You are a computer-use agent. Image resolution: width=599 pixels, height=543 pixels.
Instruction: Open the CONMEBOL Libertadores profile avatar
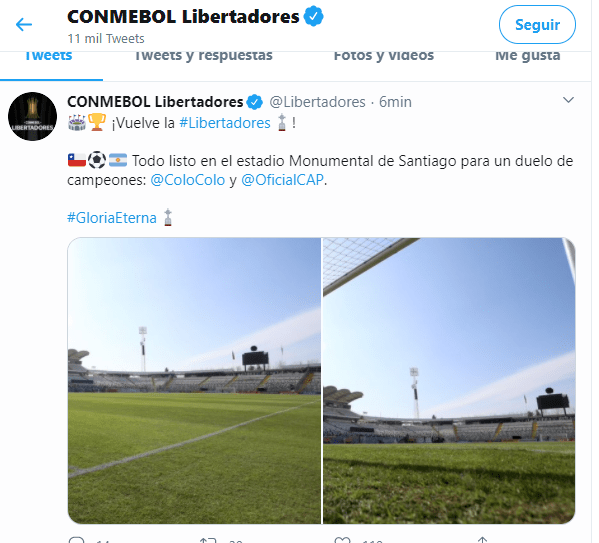pos(32,117)
